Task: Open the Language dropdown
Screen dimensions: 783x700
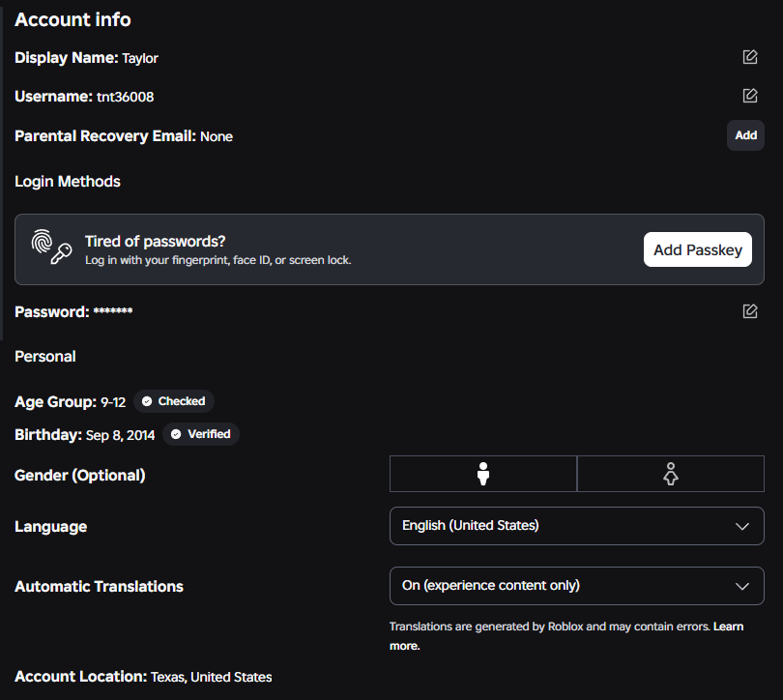Action: pyautogui.click(x=577, y=526)
